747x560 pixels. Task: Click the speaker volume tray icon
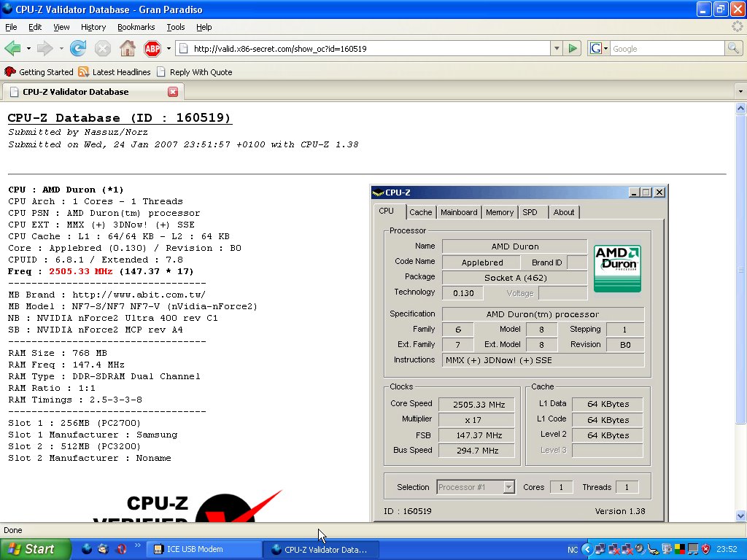(x=640, y=549)
